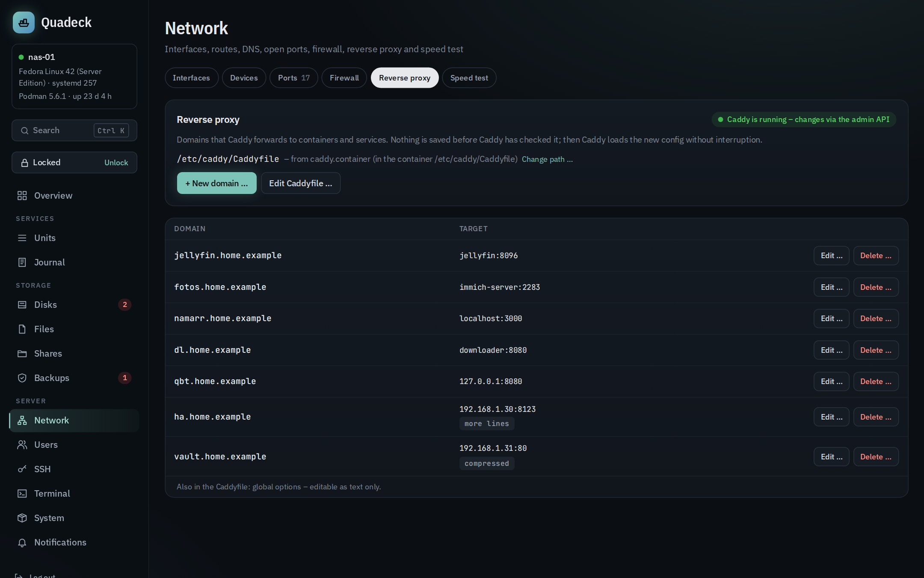Focus the Search input field
The image size is (924, 578).
(x=74, y=131)
